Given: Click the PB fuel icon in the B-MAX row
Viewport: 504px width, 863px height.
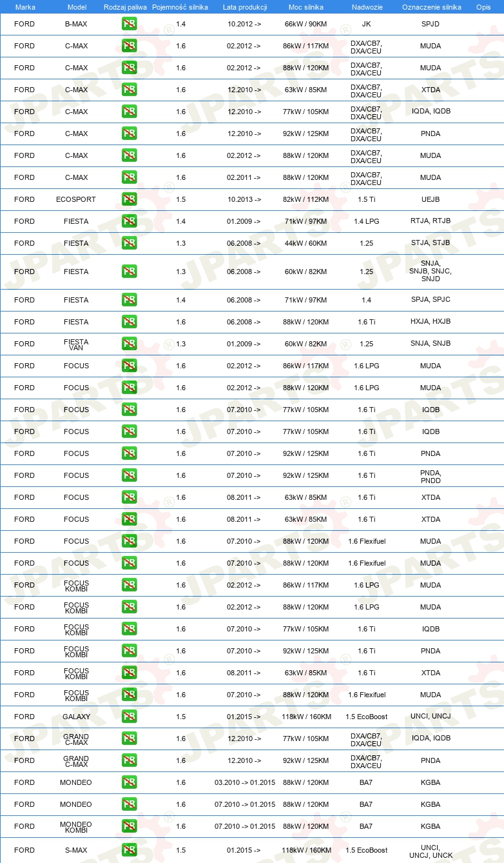Looking at the screenshot, I should click(130, 24).
